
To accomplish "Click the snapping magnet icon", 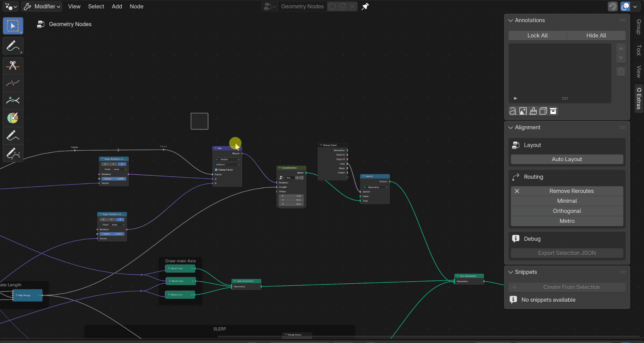I will [x=612, y=6].
